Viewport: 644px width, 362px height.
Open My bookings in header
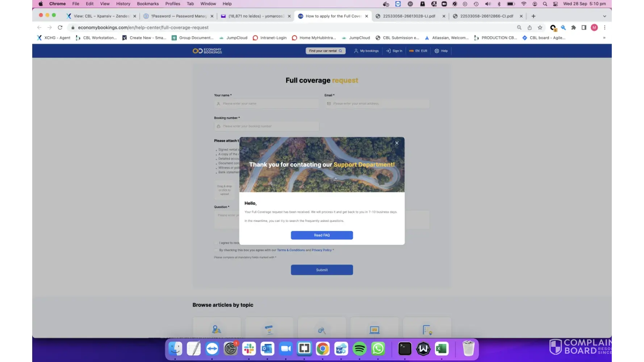tap(366, 51)
